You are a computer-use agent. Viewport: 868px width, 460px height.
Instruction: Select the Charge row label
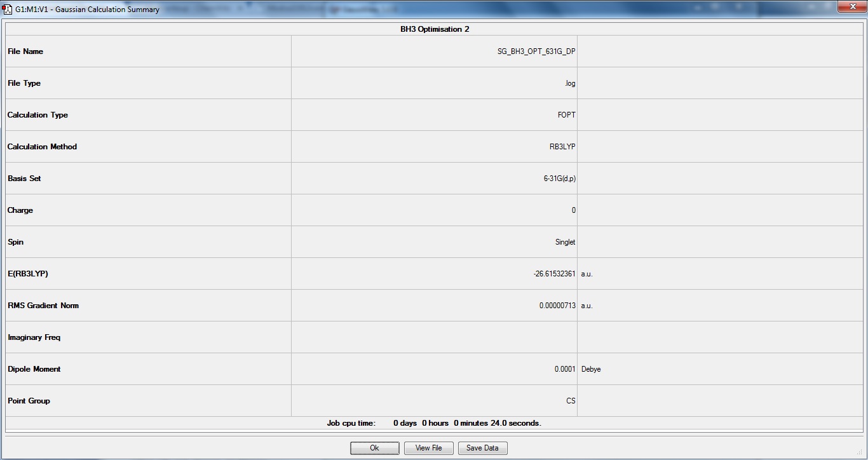(x=20, y=210)
